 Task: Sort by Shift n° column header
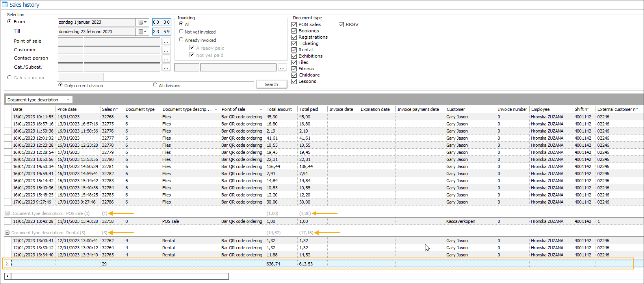(x=584, y=109)
